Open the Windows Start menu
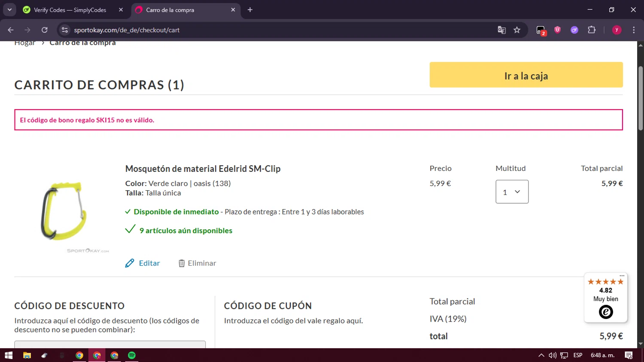The width and height of the screenshot is (644, 362). click(x=9, y=355)
